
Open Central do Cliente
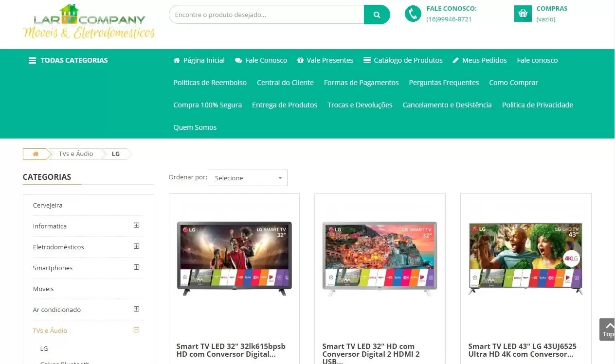(285, 83)
